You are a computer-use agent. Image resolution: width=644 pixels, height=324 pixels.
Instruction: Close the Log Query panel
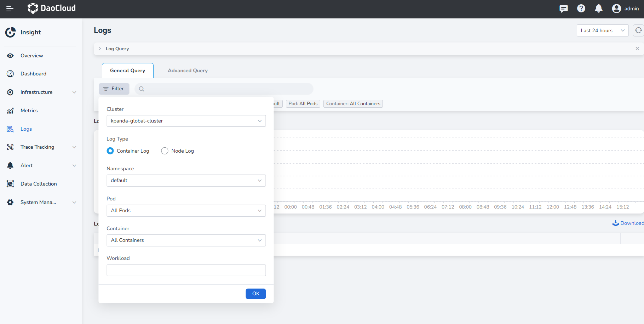(637, 49)
